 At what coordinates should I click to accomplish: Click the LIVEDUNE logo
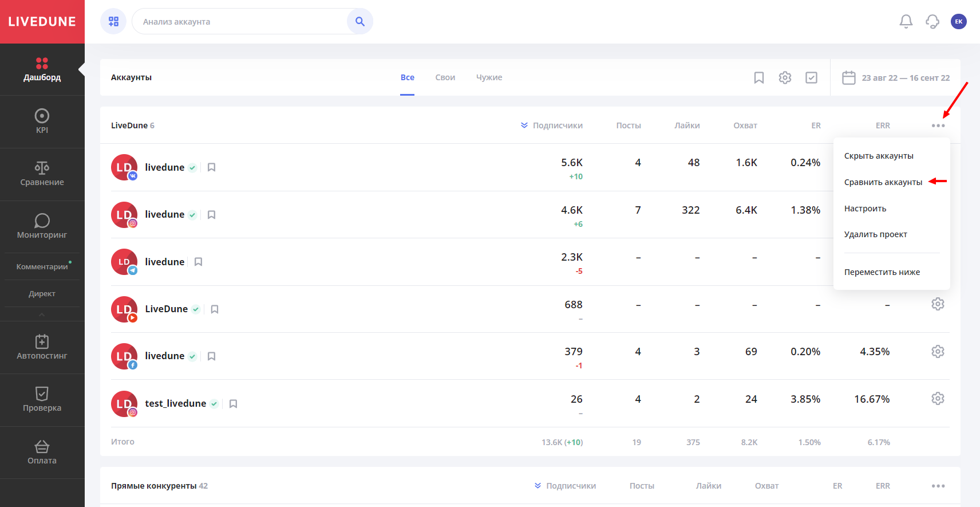(x=42, y=22)
